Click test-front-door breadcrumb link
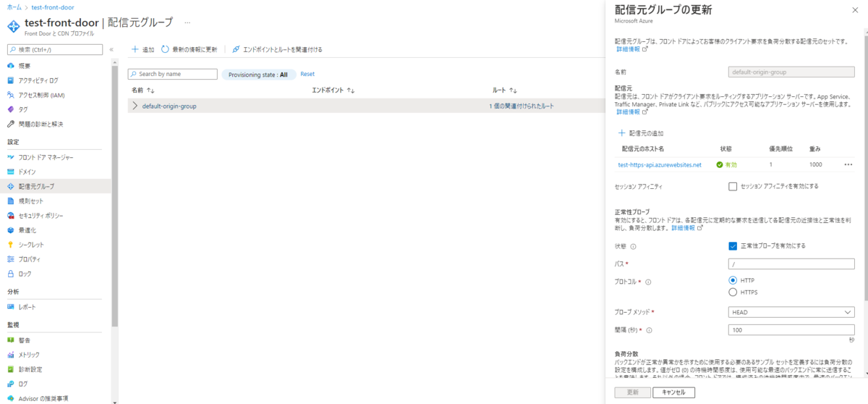The image size is (868, 404). coord(53,7)
